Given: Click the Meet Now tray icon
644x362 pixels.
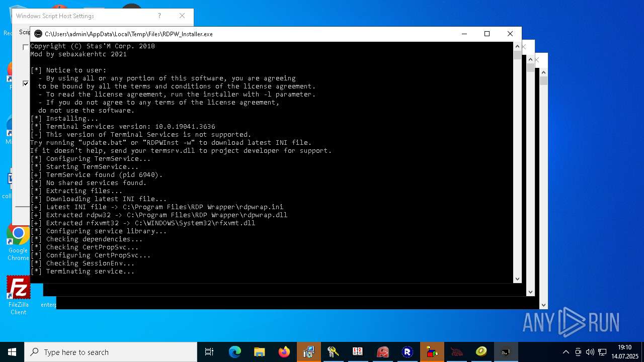Looking at the screenshot, I should point(578,352).
